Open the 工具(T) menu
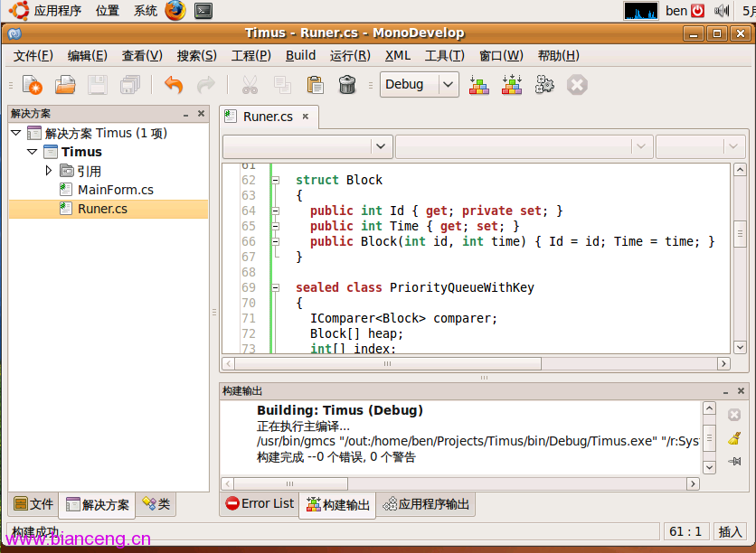Image resolution: width=756 pixels, height=553 pixels. 445,55
